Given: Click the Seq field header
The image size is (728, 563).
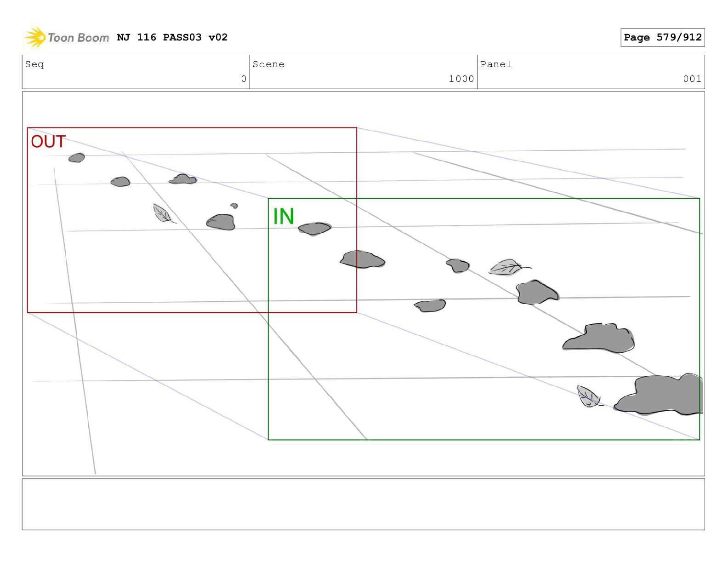Looking at the screenshot, I should tap(35, 64).
